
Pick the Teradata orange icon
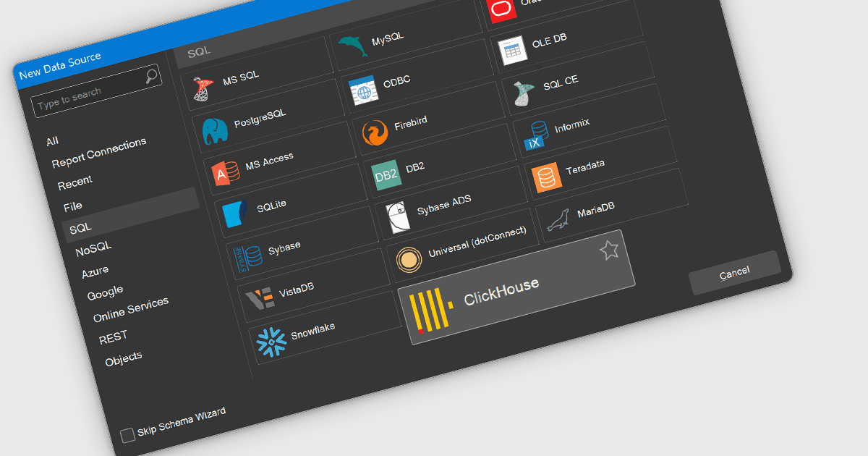tap(546, 177)
